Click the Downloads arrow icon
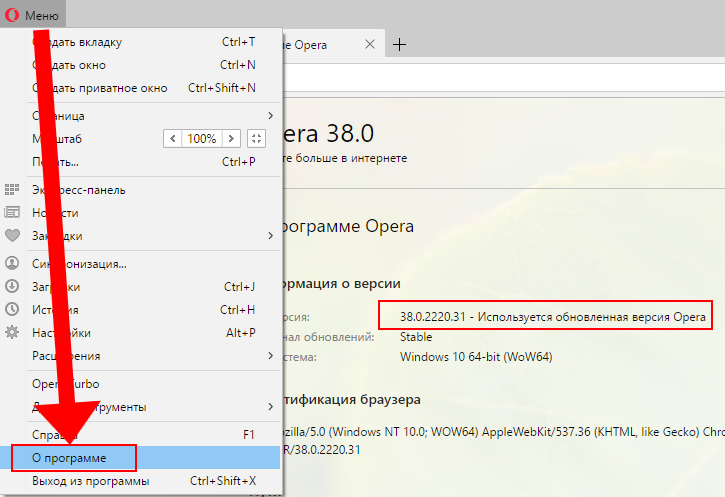Image resolution: width=725 pixels, height=497 pixels. pyautogui.click(x=13, y=287)
